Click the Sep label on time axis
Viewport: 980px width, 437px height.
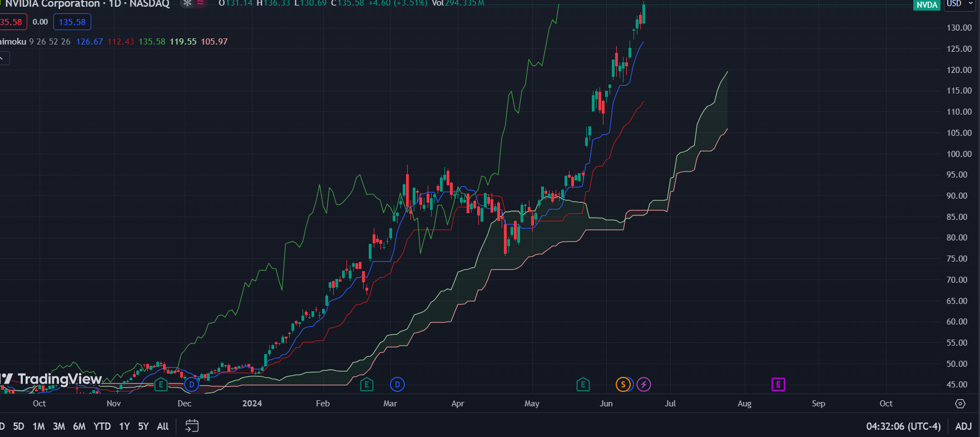[818, 404]
